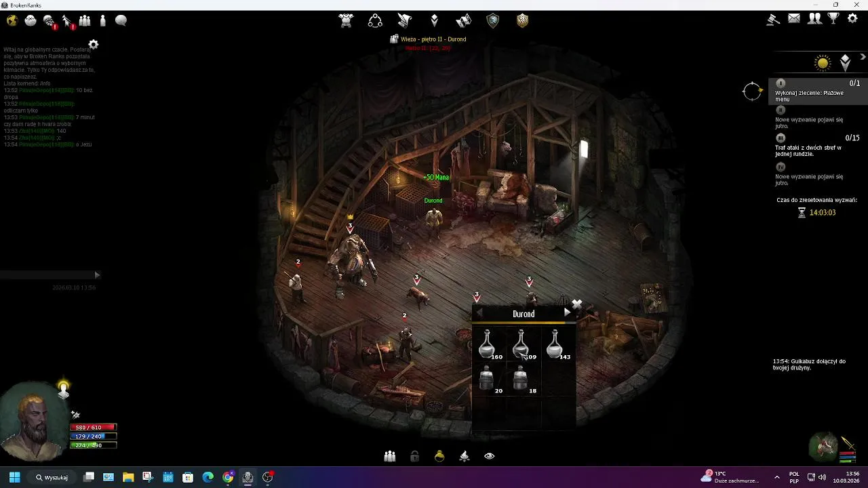The image size is (868, 488).
Task: Click the tree icon with red alert
Action: click(67, 21)
